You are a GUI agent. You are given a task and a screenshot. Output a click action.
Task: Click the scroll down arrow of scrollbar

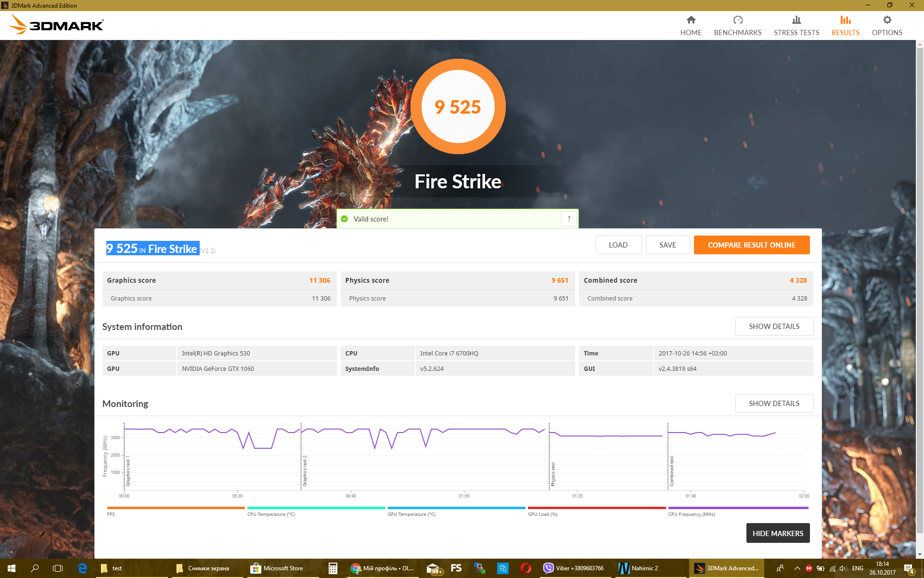coord(920,554)
